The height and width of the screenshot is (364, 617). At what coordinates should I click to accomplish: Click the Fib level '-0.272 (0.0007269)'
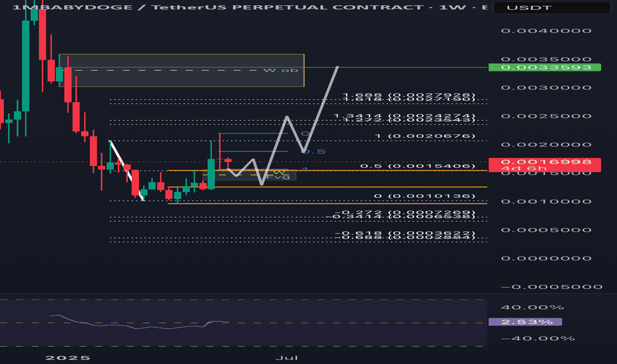[x=405, y=212]
